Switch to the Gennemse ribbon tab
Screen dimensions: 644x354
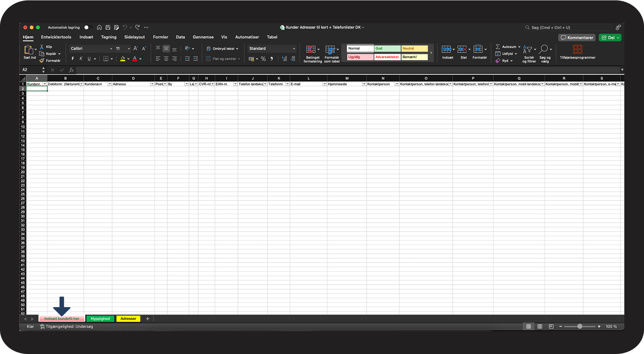(203, 37)
